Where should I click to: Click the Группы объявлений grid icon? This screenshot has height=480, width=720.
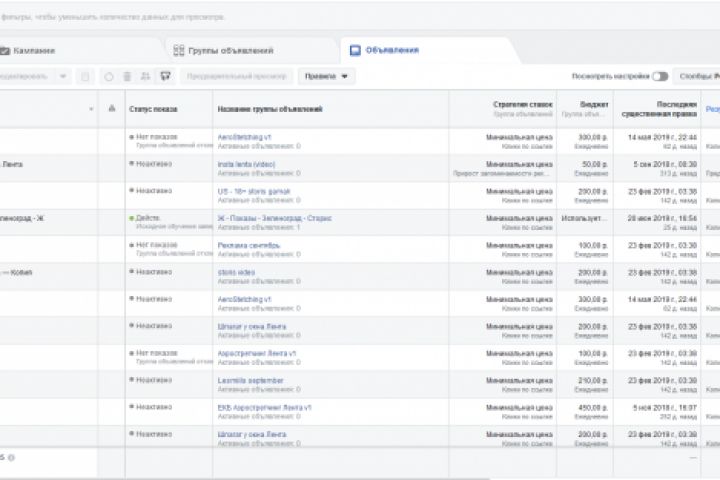(179, 50)
